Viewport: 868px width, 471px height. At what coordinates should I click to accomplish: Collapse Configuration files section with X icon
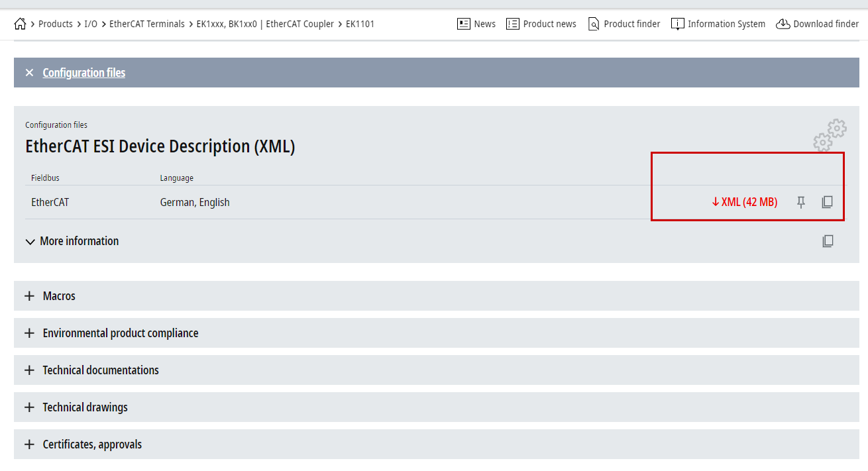tap(29, 73)
